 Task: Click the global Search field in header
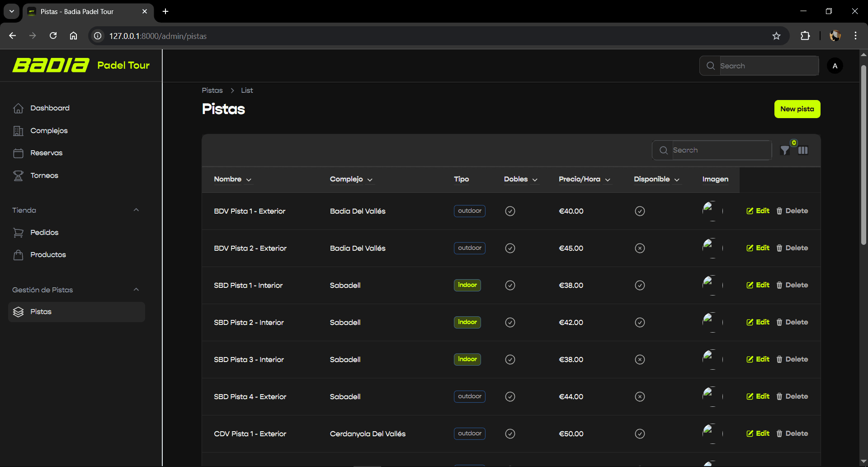point(759,66)
